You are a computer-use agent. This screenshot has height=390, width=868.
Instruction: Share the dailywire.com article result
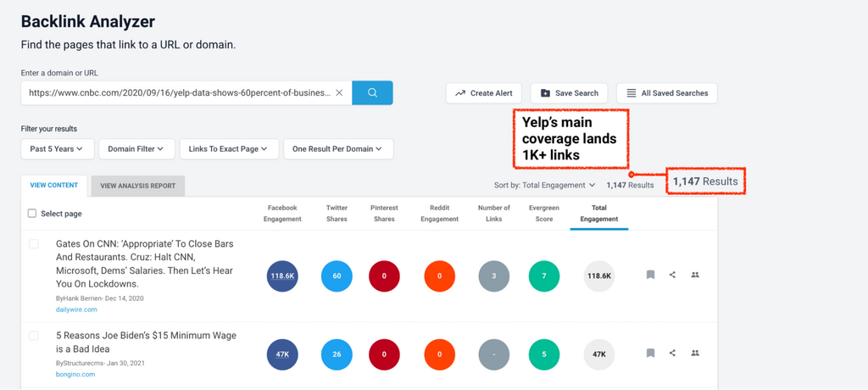pos(672,275)
